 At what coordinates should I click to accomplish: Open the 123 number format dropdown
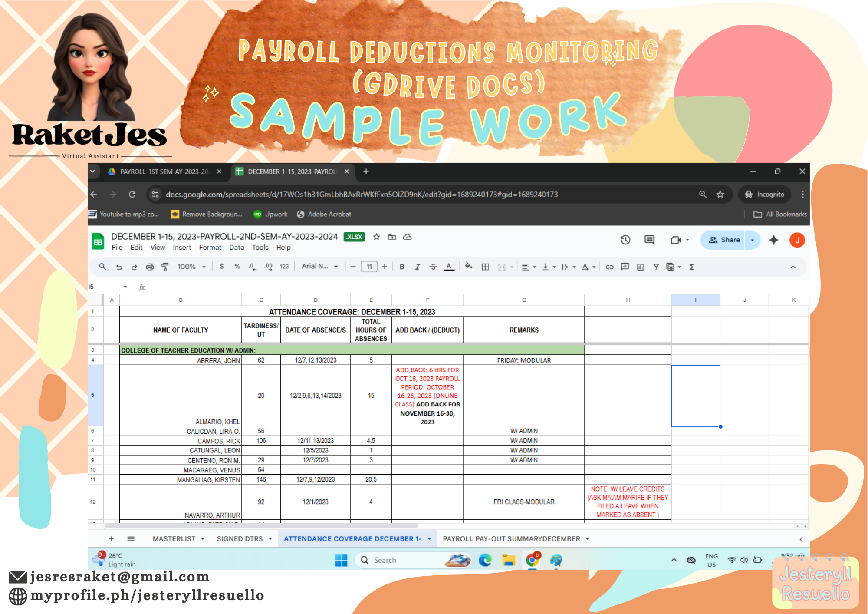[x=284, y=267]
